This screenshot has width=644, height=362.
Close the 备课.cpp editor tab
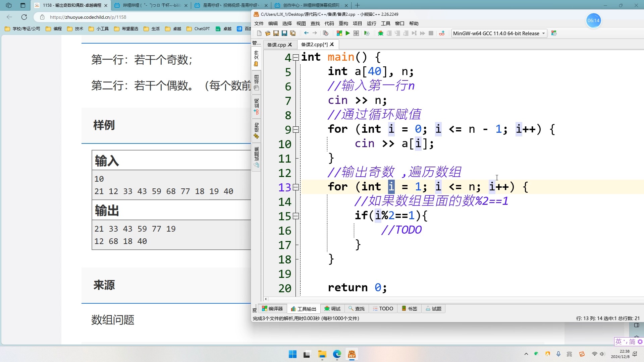290,45
